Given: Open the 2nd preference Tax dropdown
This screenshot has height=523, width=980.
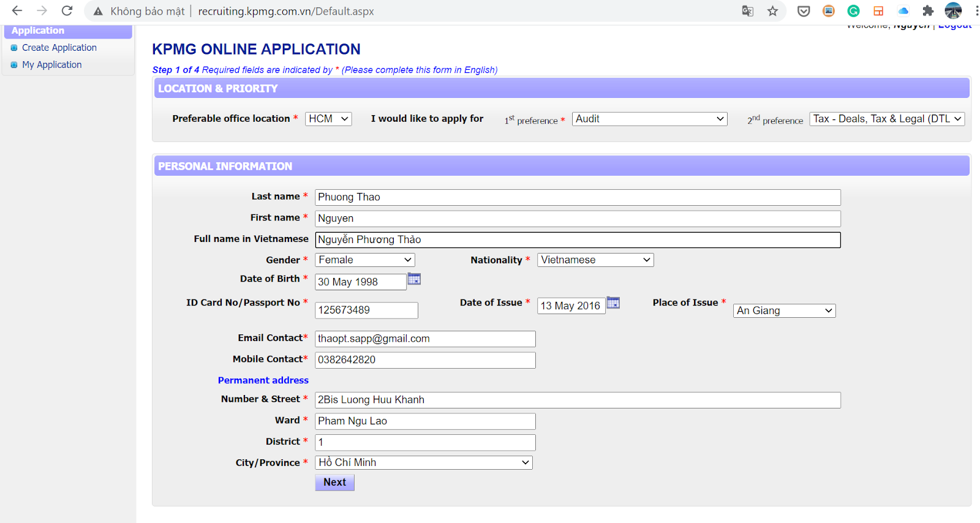Looking at the screenshot, I should [887, 119].
